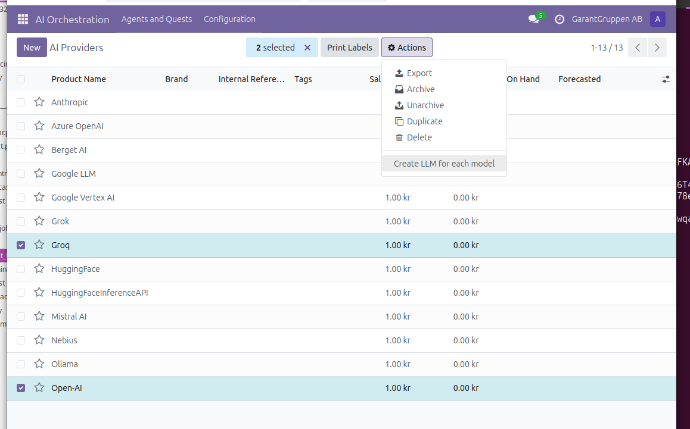The width and height of the screenshot is (690, 429).
Task: Sort by Tags column header
Action: [303, 79]
